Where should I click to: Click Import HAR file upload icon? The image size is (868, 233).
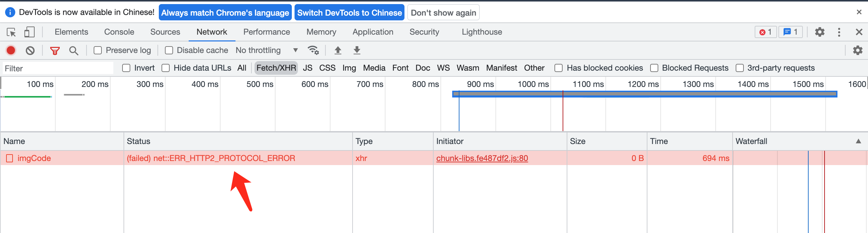338,50
